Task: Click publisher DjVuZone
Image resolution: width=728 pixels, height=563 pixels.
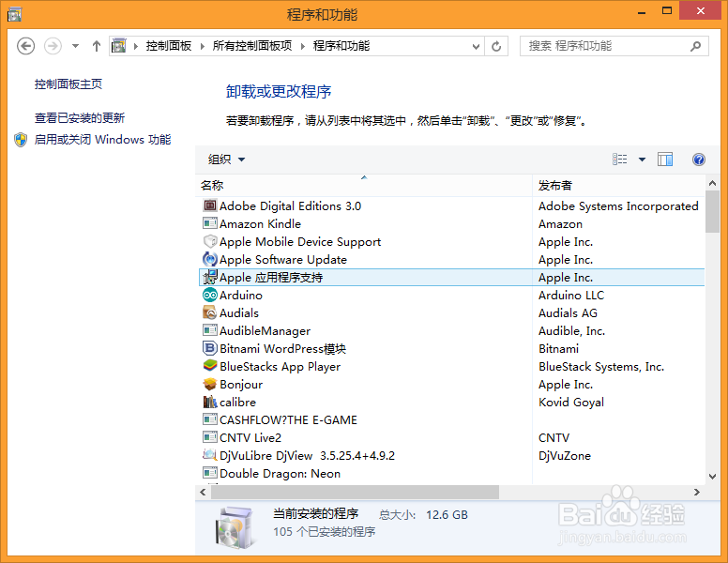Action: tap(565, 456)
